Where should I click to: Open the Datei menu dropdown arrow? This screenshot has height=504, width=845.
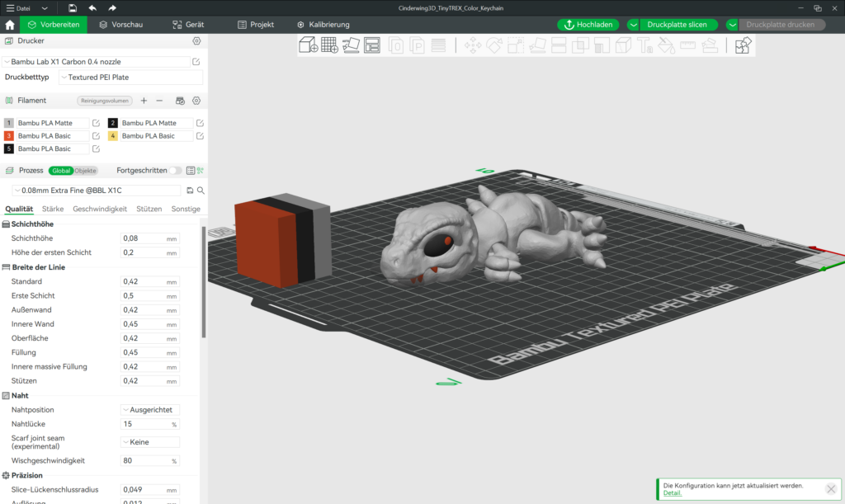click(x=45, y=8)
